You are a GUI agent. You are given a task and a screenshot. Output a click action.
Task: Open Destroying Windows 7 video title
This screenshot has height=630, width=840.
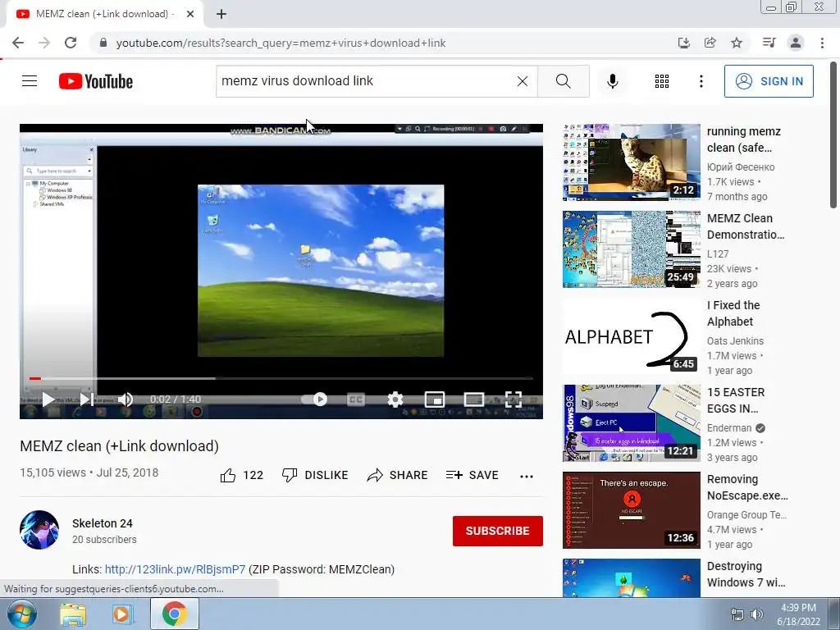(x=746, y=573)
